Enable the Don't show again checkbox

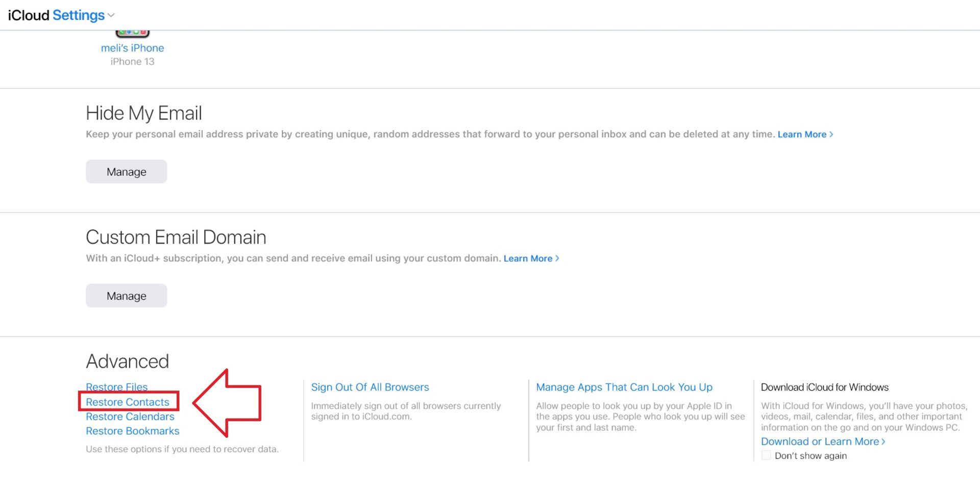click(x=766, y=454)
